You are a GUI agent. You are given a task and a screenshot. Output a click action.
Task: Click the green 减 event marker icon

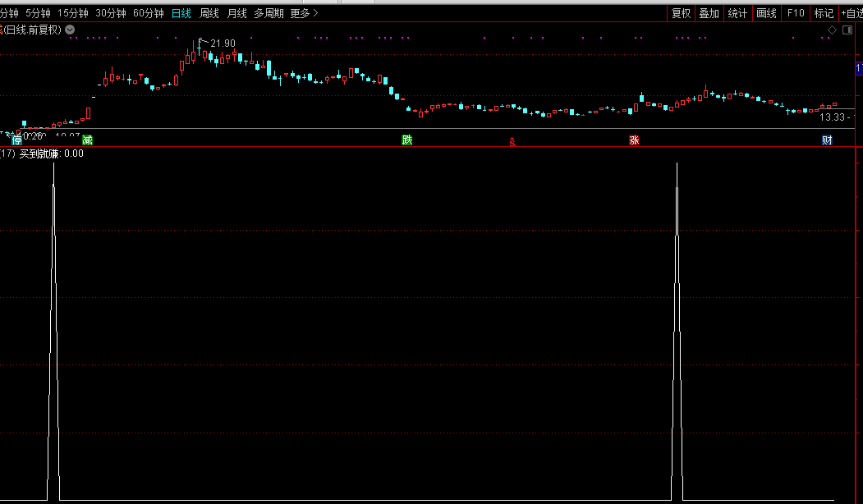pyautogui.click(x=88, y=140)
